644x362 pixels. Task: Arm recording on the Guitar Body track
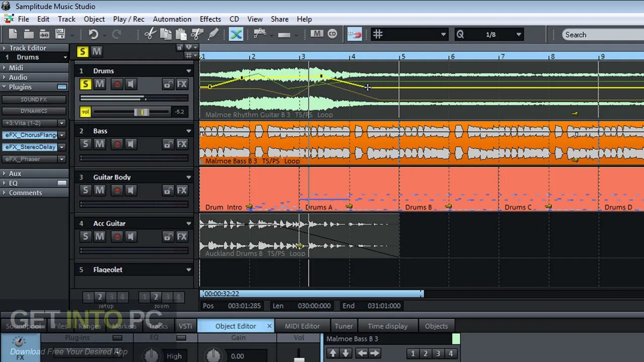[117, 191]
